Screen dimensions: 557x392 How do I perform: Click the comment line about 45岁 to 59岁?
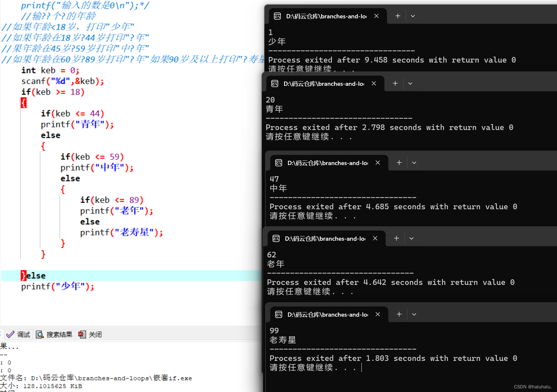pos(75,48)
